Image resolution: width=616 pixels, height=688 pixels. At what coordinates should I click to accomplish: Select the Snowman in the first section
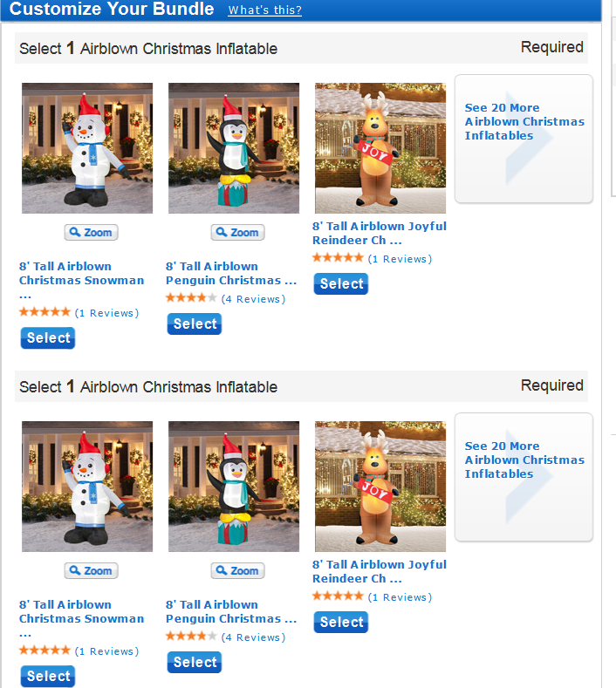(x=48, y=337)
